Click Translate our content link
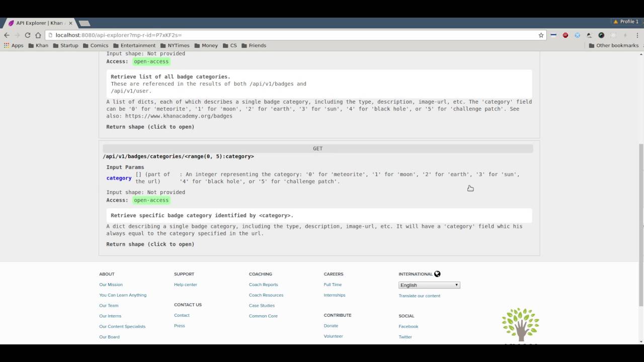This screenshot has height=362, width=644. point(420,296)
